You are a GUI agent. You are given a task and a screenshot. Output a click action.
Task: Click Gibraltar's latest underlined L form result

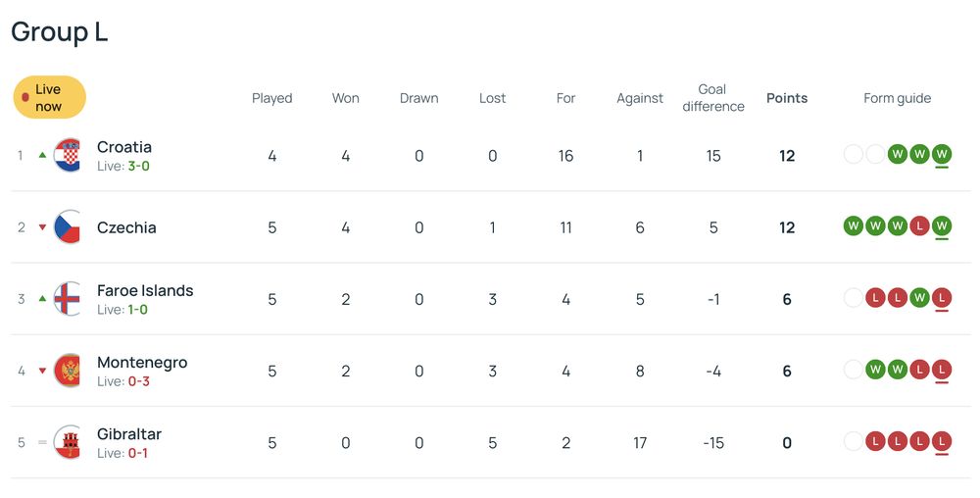[942, 441]
